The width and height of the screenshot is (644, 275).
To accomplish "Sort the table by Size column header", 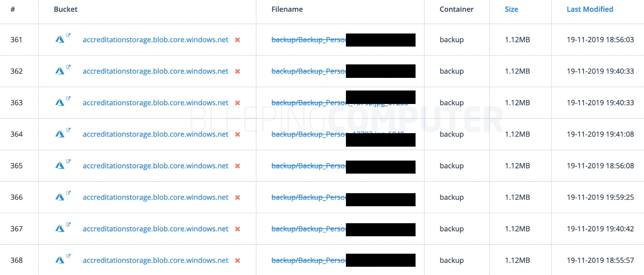I will (511, 9).
